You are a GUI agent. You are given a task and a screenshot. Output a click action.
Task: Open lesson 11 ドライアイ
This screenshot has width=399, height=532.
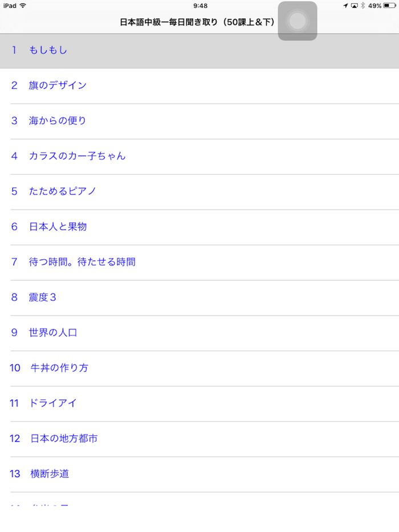coord(54,403)
